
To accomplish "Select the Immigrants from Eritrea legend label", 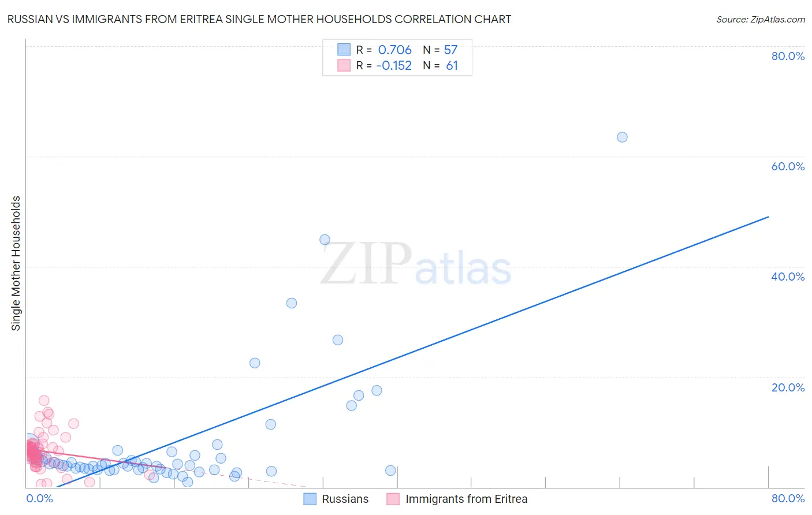I will [x=467, y=499].
